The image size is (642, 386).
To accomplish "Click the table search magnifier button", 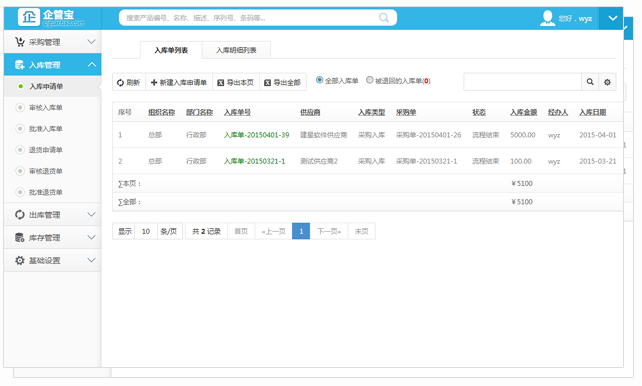I will point(590,82).
